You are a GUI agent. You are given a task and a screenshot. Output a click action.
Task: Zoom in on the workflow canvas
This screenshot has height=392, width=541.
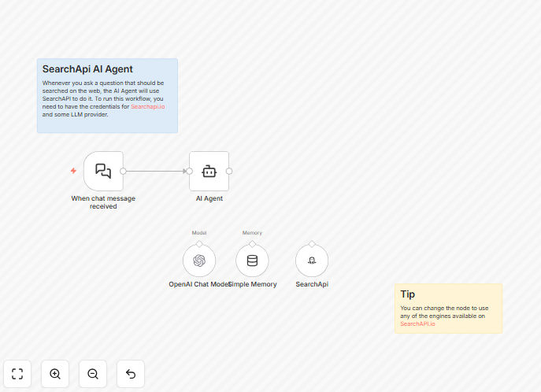[x=55, y=374]
